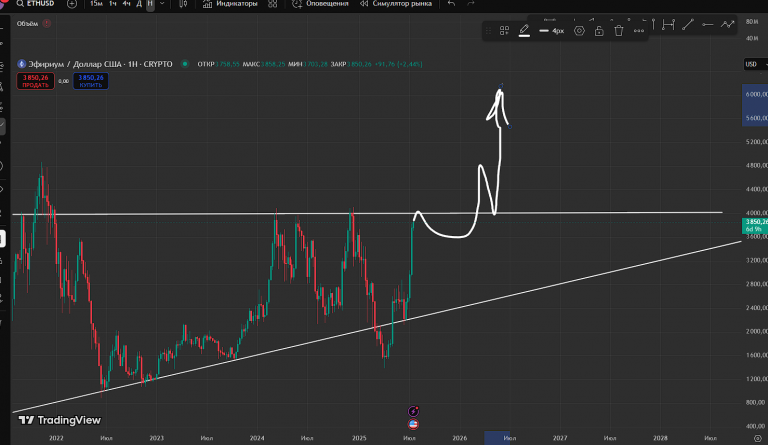Click the undo arrow

click(x=451, y=3)
